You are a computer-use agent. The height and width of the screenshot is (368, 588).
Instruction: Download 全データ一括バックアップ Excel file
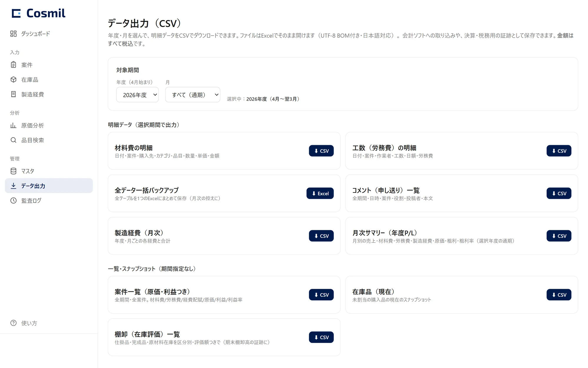click(x=320, y=193)
